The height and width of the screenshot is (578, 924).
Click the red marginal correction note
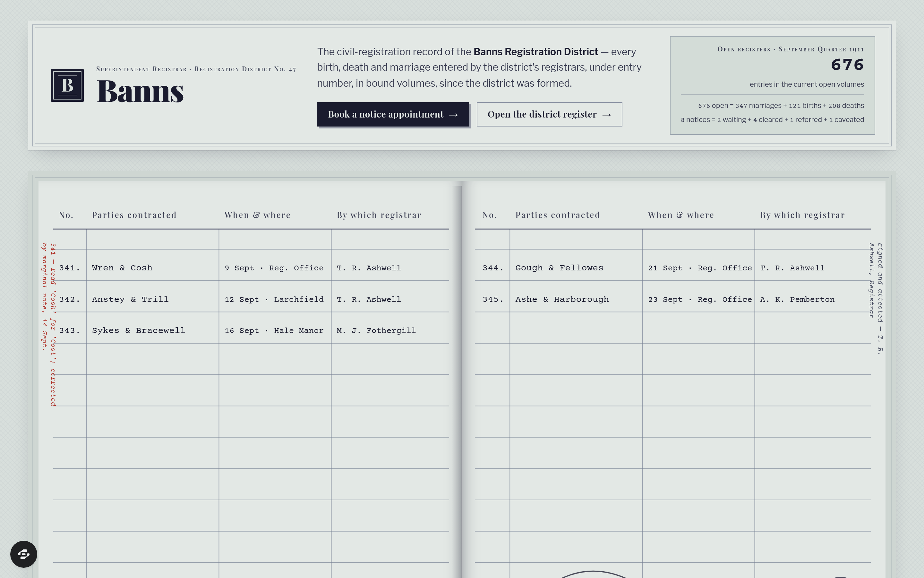49,324
